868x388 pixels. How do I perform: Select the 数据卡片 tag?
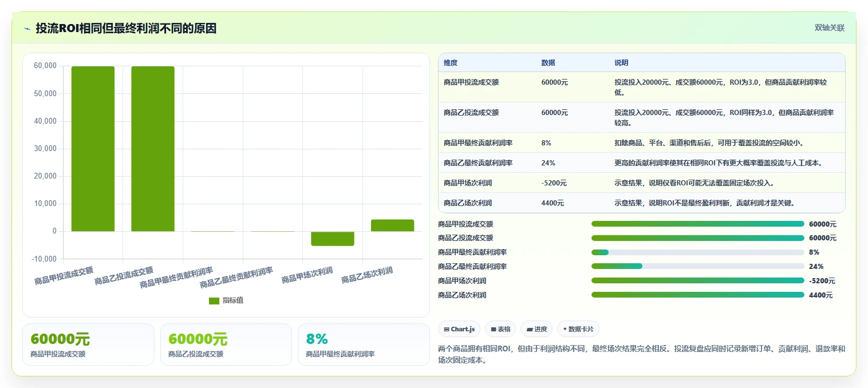click(578, 329)
